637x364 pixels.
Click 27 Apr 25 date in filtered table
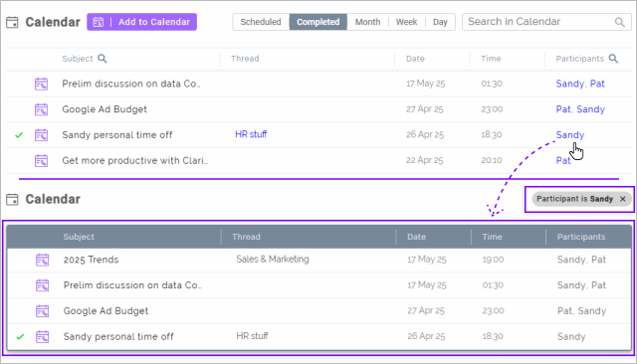tap(426, 311)
